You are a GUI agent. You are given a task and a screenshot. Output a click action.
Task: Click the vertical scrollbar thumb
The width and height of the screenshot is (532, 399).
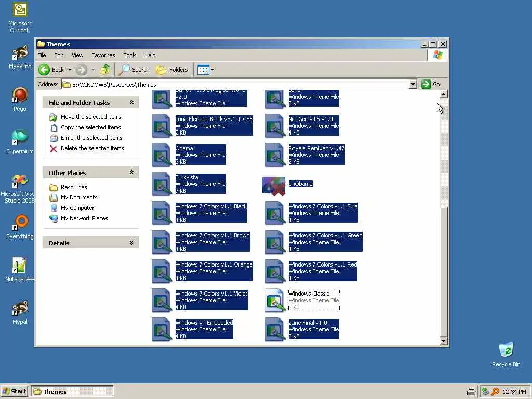[x=443, y=271]
